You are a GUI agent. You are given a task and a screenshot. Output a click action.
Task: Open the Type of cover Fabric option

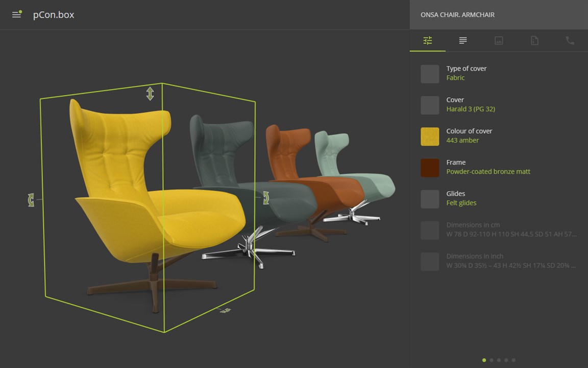[x=499, y=74]
